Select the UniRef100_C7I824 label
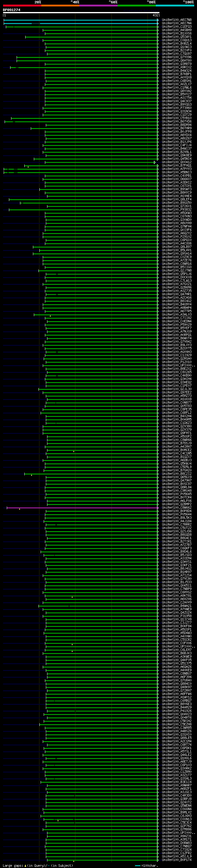This screenshot has height=868, width=197. (x=177, y=850)
